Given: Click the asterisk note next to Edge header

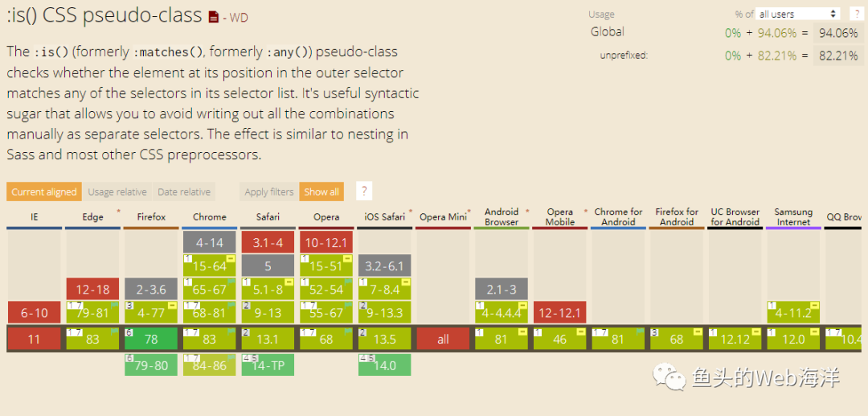Looking at the screenshot, I should coord(118,212).
